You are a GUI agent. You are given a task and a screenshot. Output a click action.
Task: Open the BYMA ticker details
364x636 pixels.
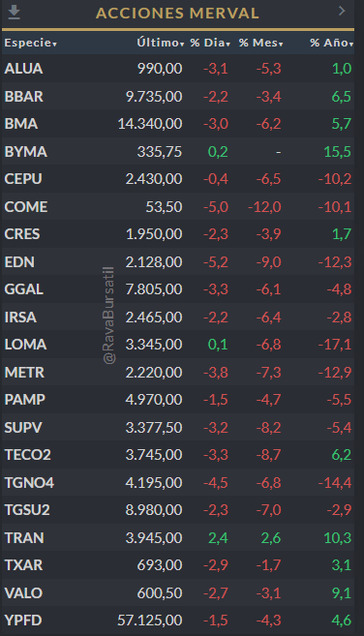pyautogui.click(x=26, y=152)
